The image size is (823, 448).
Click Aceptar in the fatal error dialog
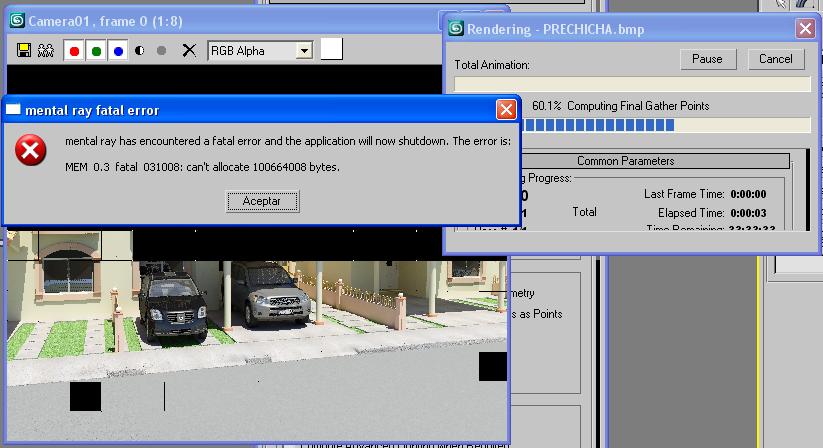(x=262, y=201)
